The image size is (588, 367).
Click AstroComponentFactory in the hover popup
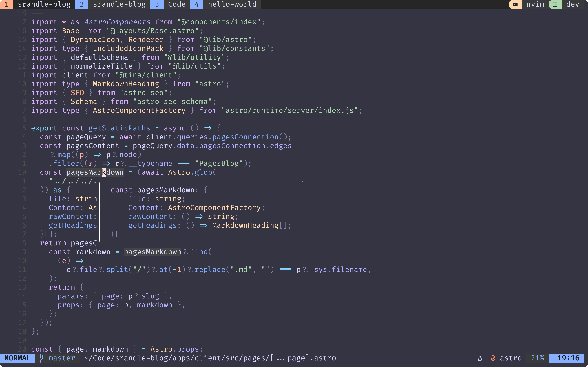tap(214, 207)
